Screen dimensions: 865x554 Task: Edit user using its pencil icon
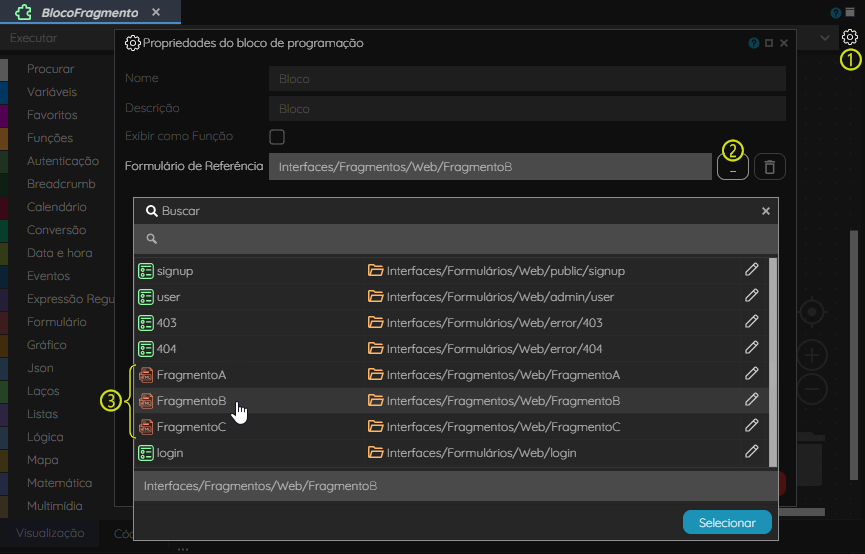click(751, 295)
